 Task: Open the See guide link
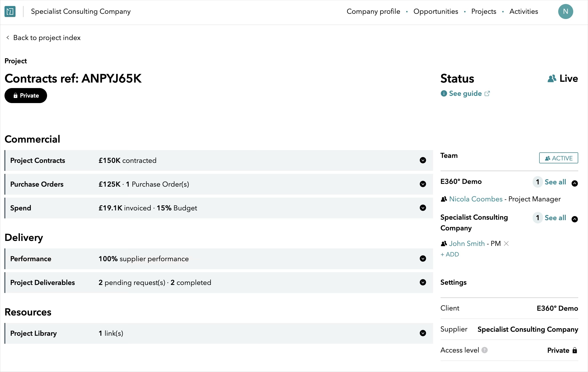(465, 94)
